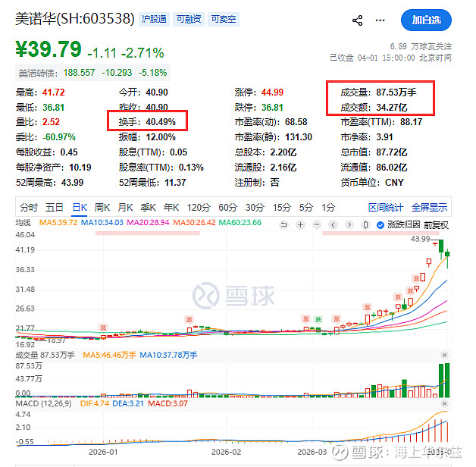Click the MA10:34.03 legend value
Viewport: 476px width, 467px height.
pos(102,223)
